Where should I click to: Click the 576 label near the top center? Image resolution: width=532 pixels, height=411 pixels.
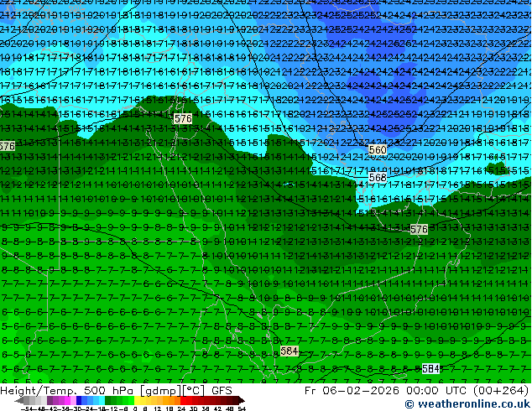point(183,119)
